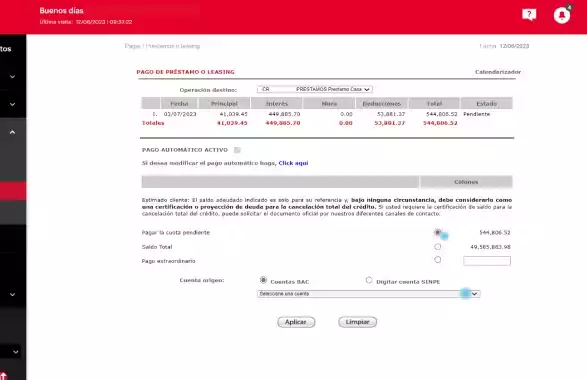The height and width of the screenshot is (380, 587).
Task: Click the 'Pendiente' status cell
Action: click(477, 114)
